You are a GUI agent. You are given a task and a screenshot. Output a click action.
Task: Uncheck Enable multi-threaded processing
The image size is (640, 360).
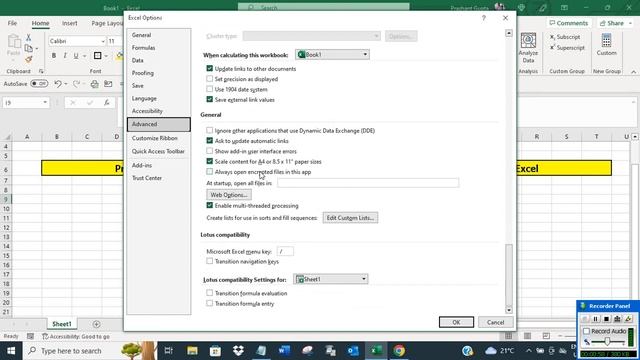[210, 205]
